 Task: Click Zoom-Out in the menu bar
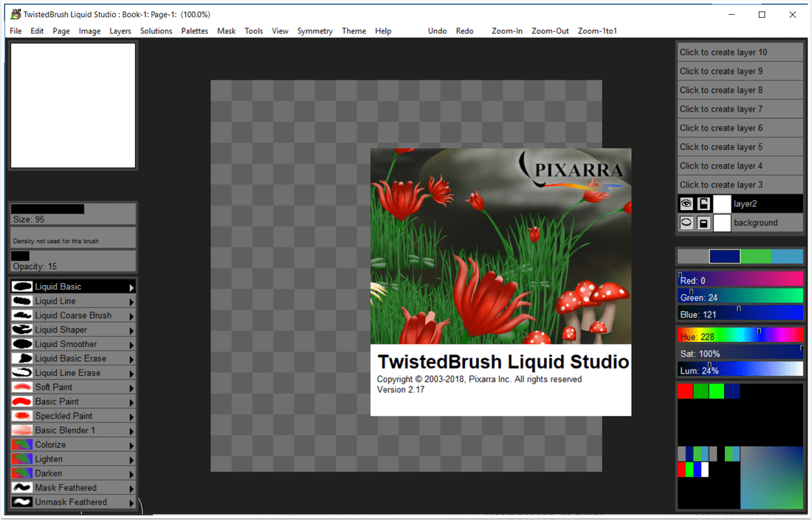click(x=550, y=31)
